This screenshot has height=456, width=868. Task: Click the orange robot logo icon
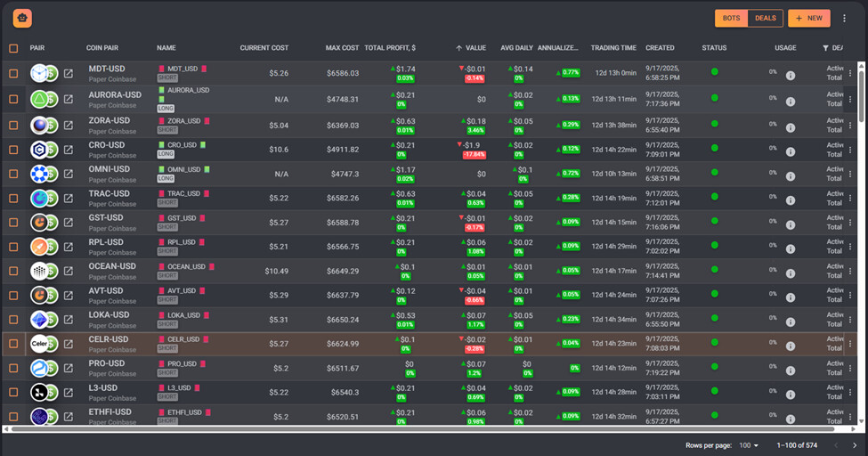(22, 18)
